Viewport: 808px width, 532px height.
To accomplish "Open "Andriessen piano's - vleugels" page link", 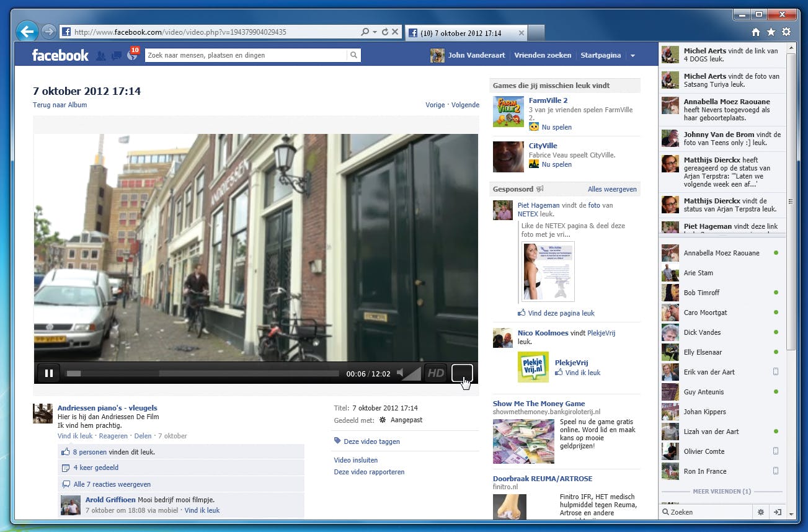I will tap(107, 408).
